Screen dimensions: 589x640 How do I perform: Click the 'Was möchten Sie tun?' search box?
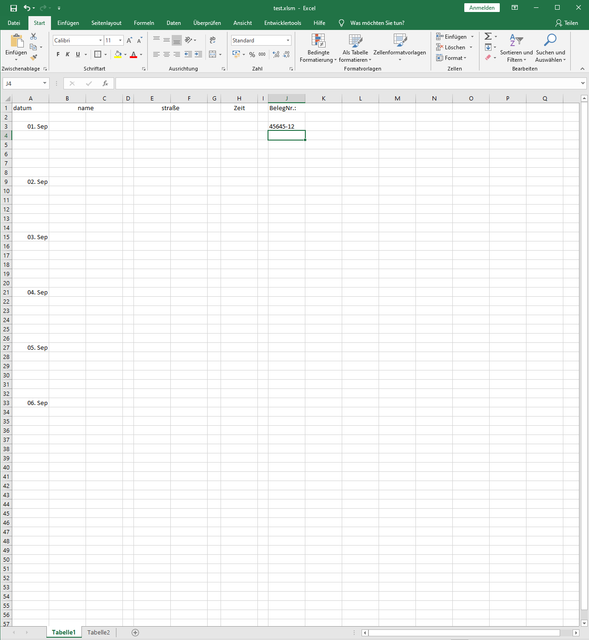377,23
